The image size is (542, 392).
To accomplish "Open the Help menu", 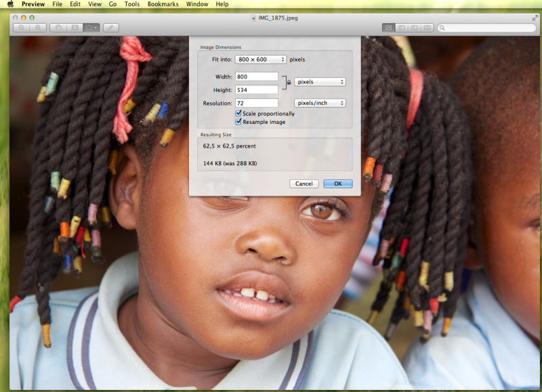I will (222, 4).
